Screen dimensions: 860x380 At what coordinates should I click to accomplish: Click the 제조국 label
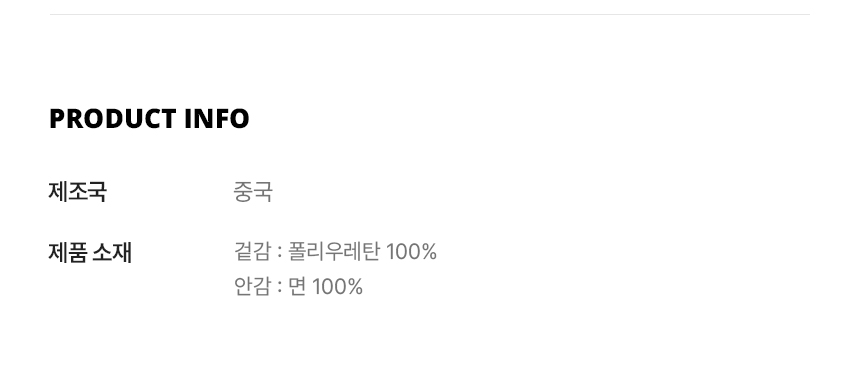pos(77,192)
